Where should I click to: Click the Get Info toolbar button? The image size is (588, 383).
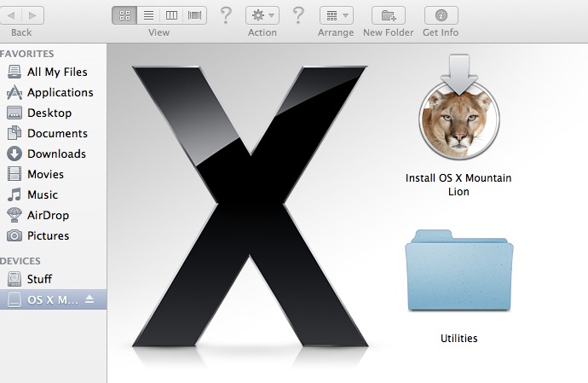[x=441, y=15]
